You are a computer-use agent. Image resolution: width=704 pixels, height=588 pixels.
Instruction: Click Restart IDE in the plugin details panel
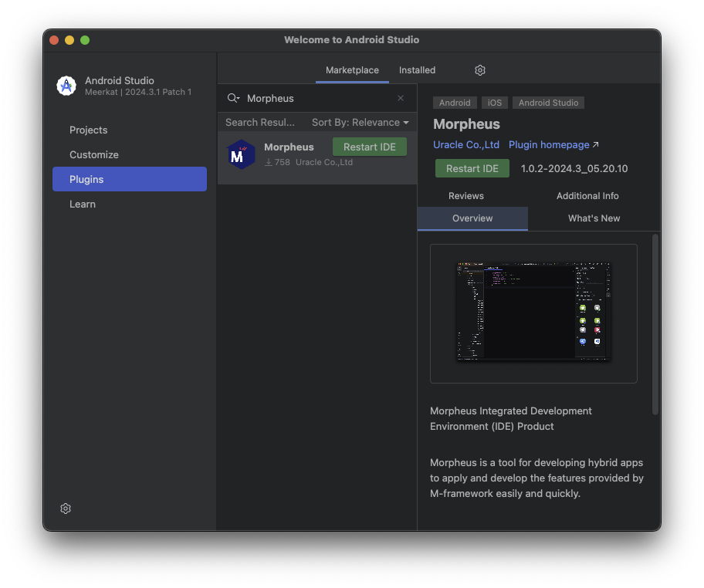[472, 168]
